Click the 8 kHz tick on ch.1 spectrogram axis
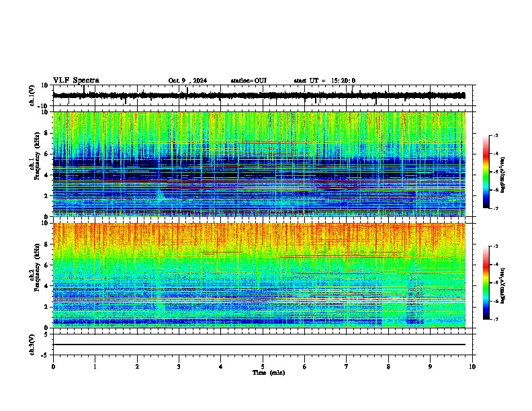The image size is (532, 411). [46, 133]
